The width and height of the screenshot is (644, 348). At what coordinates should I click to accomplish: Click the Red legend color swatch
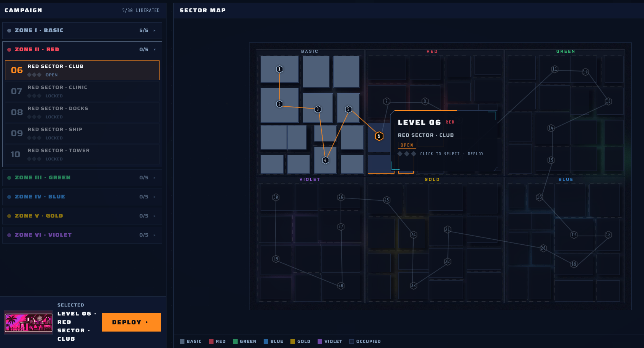(x=211, y=341)
